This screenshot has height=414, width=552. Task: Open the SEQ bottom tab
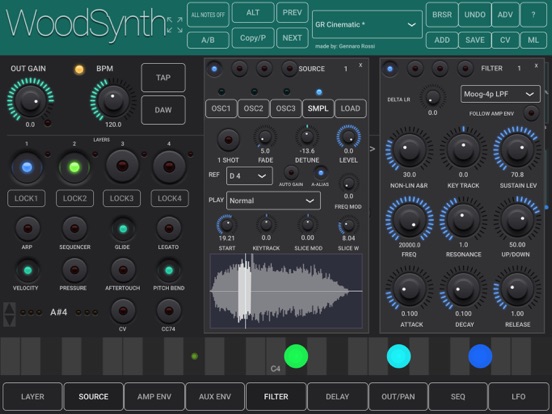(458, 397)
